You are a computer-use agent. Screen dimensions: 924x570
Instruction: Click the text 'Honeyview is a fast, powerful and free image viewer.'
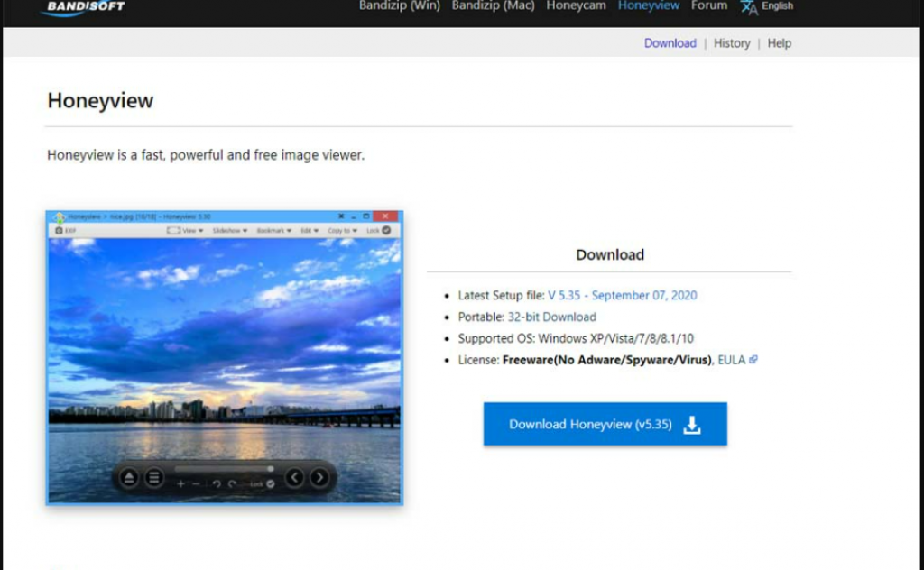206,155
